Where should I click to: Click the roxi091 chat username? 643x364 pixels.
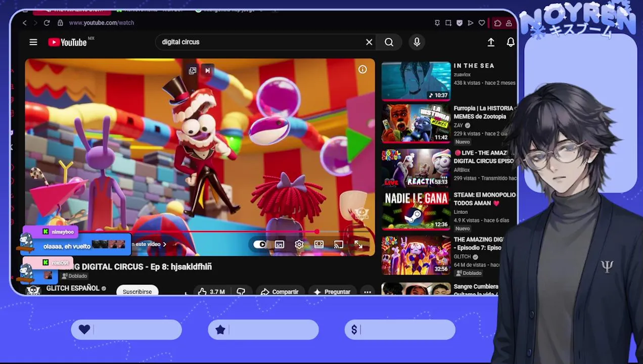pyautogui.click(x=60, y=263)
